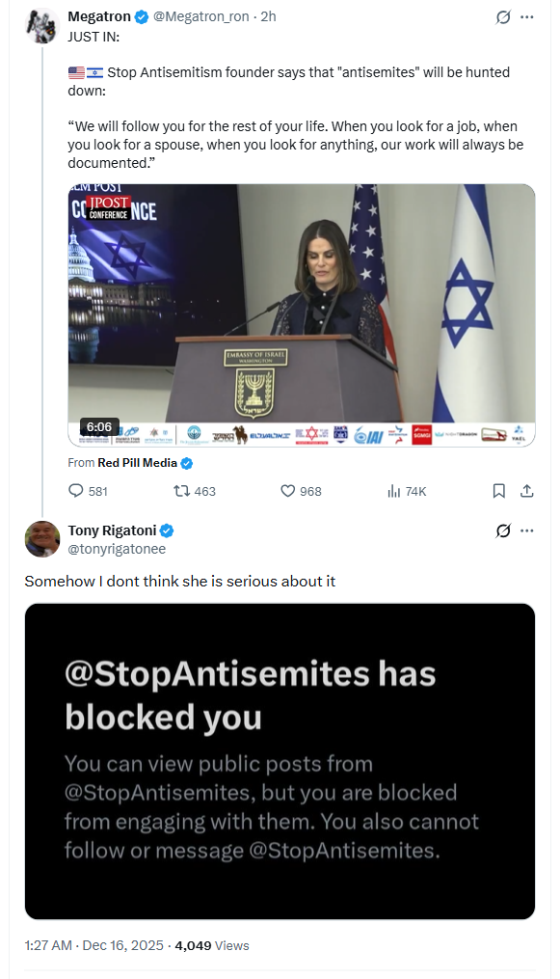Open the @tonyrigatonee handle link

117,549
